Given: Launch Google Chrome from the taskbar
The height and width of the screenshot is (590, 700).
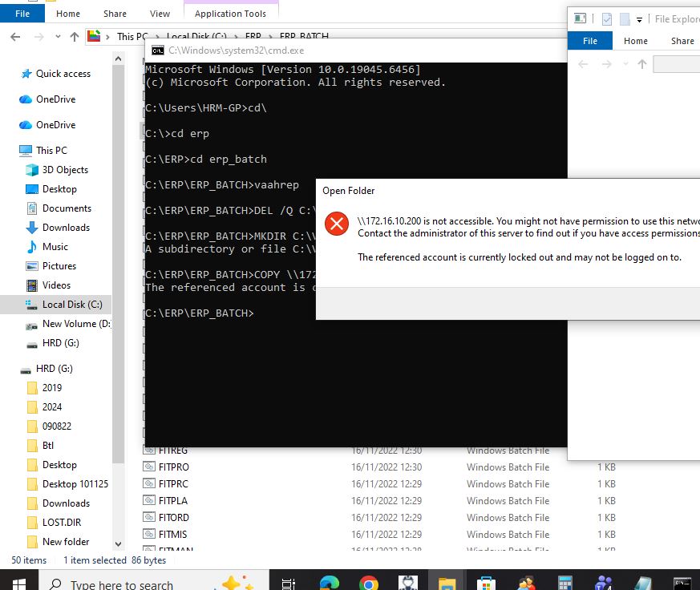Looking at the screenshot, I should click(x=368, y=584).
